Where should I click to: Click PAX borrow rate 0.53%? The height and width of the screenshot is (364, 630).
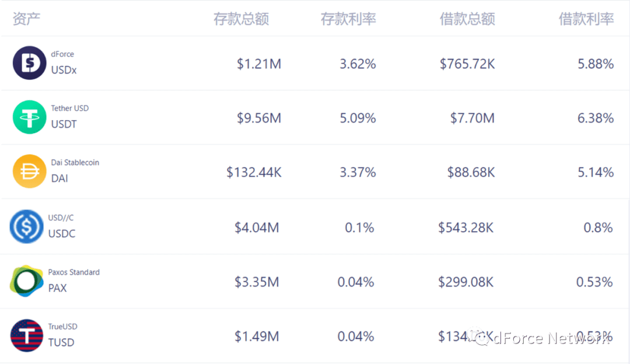tap(594, 282)
